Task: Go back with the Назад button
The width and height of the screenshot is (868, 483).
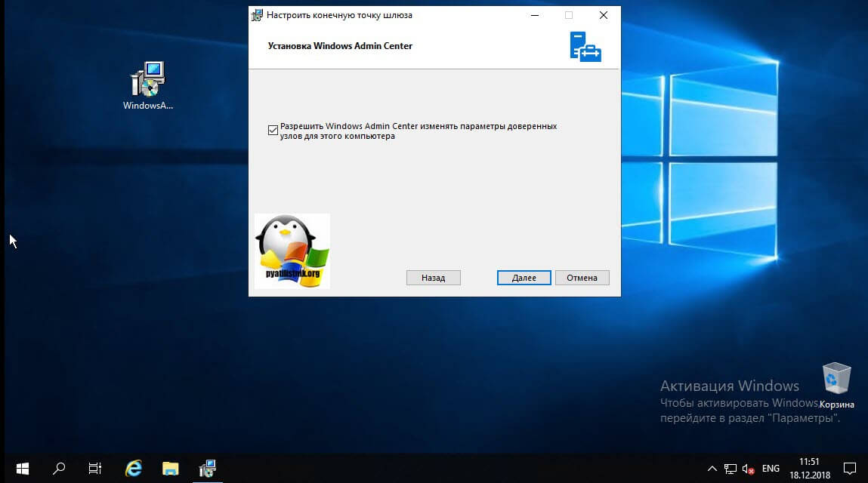Action: click(x=434, y=278)
